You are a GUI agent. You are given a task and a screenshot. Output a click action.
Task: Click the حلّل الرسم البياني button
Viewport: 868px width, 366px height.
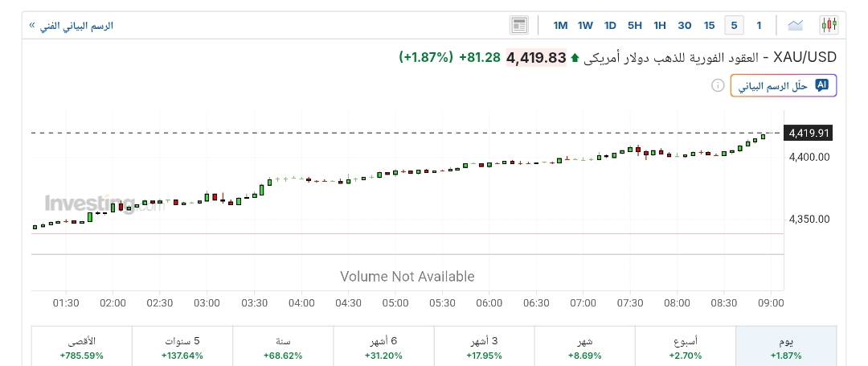click(x=784, y=85)
